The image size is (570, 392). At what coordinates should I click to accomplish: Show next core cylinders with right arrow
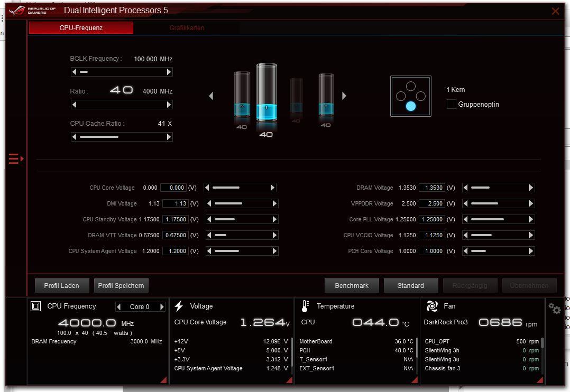point(344,96)
